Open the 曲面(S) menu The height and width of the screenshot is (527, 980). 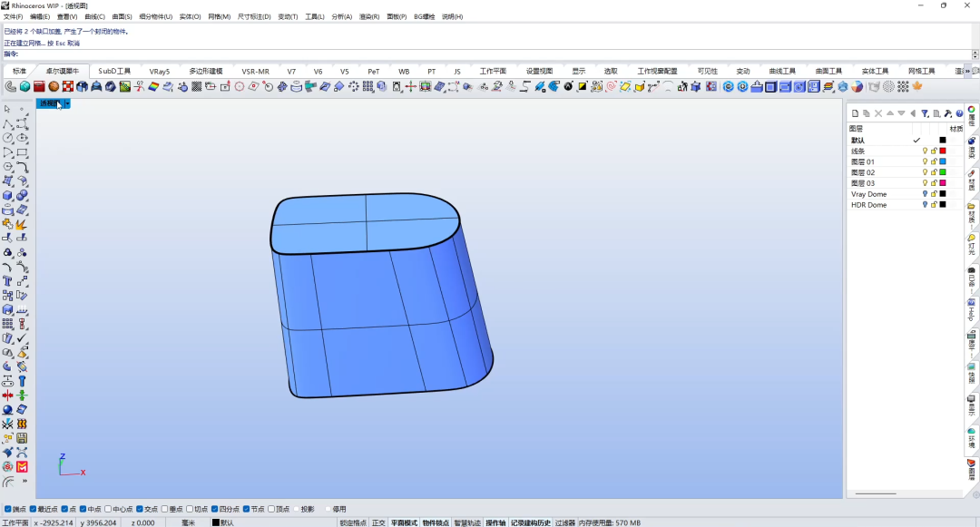click(122, 17)
